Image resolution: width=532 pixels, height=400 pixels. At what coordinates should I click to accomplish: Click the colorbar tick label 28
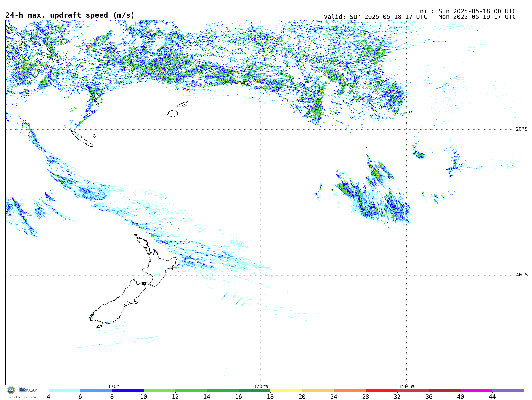(x=366, y=397)
